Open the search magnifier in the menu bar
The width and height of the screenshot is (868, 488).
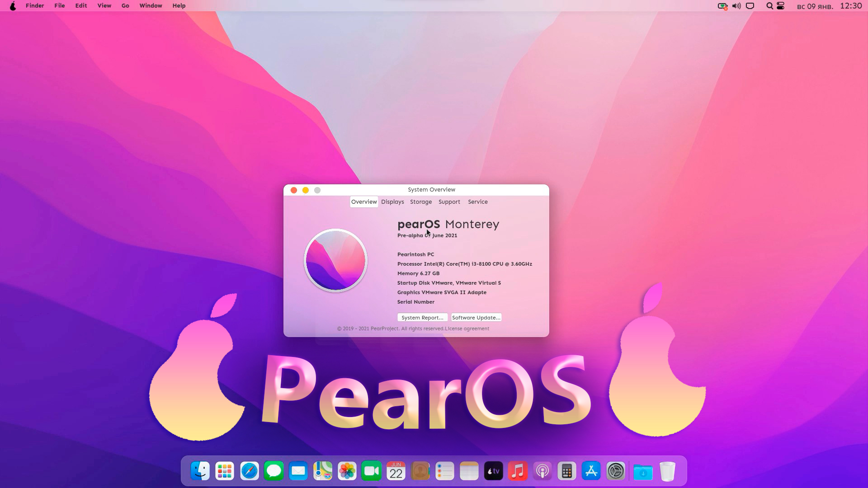coord(769,6)
